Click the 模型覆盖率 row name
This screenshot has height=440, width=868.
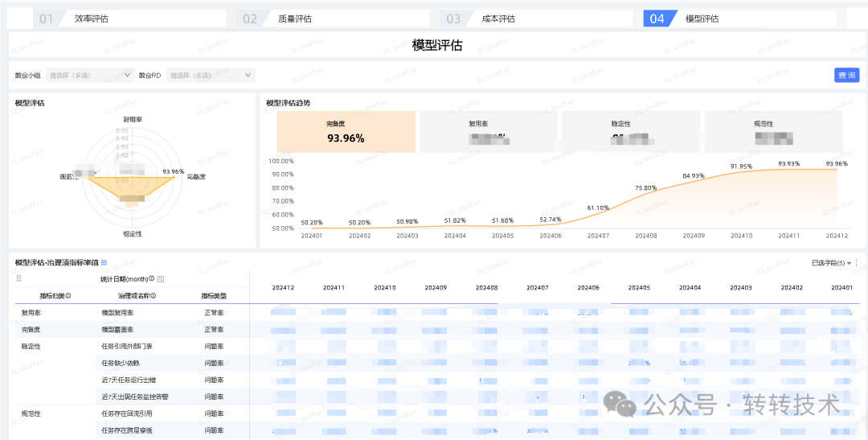[117, 329]
